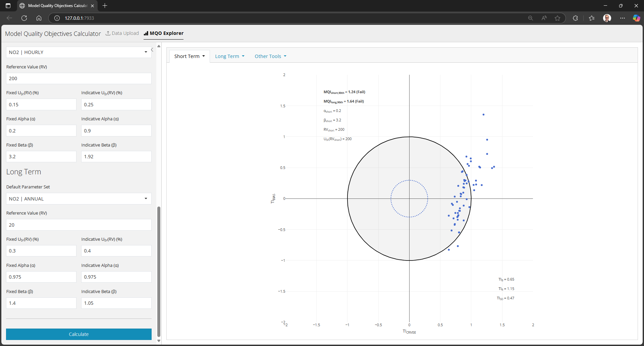Viewport: 644px width, 346px height.
Task: Switch to the Data Upload tab
Action: (122, 33)
